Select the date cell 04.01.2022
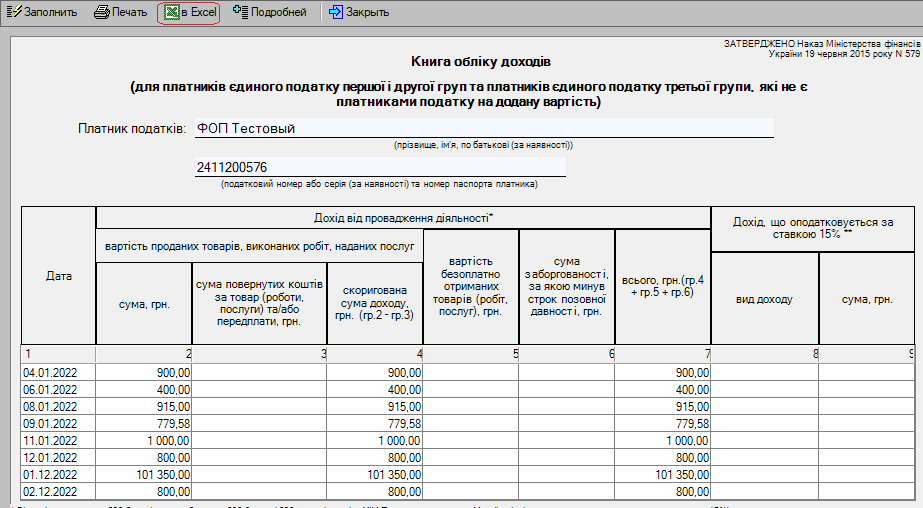Image resolution: width=923 pixels, height=508 pixels. [58, 372]
